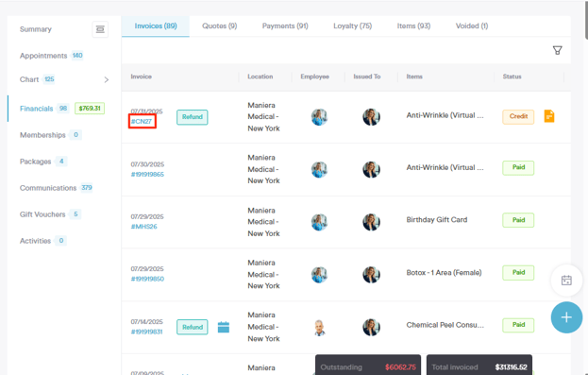Switch to the Quotes (9) tab
This screenshot has width=588, height=375.
pos(219,26)
